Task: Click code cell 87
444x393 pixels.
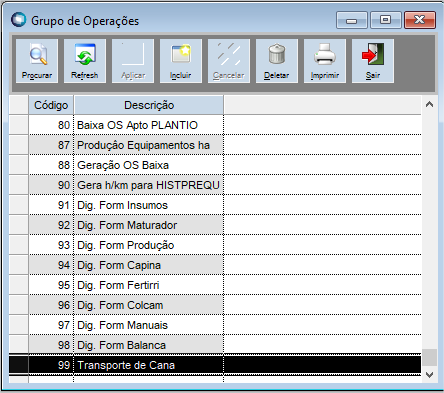Action: point(51,145)
